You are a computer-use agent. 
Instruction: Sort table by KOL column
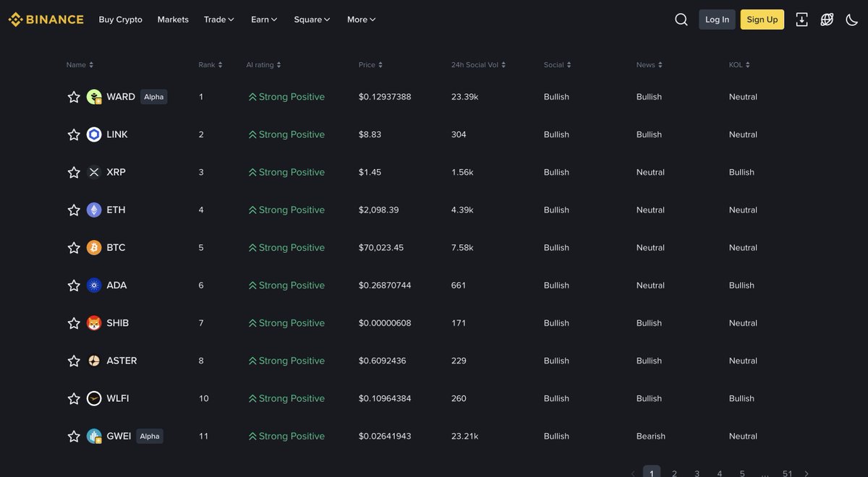pyautogui.click(x=739, y=65)
